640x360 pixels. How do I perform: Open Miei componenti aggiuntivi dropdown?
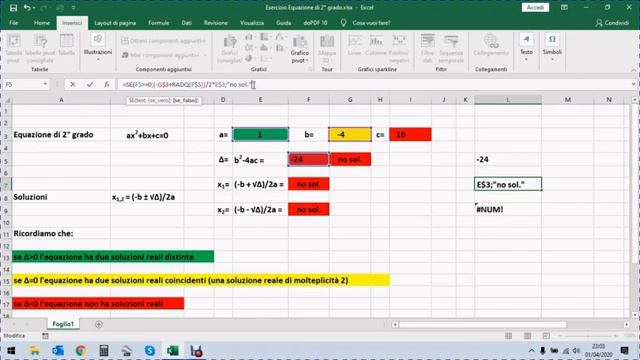point(164,55)
